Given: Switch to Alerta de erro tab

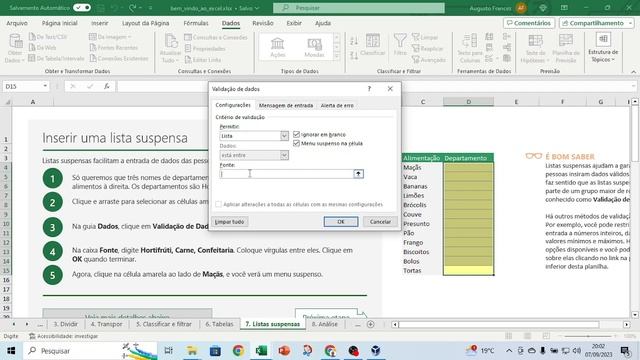Looking at the screenshot, I should pyautogui.click(x=337, y=105).
